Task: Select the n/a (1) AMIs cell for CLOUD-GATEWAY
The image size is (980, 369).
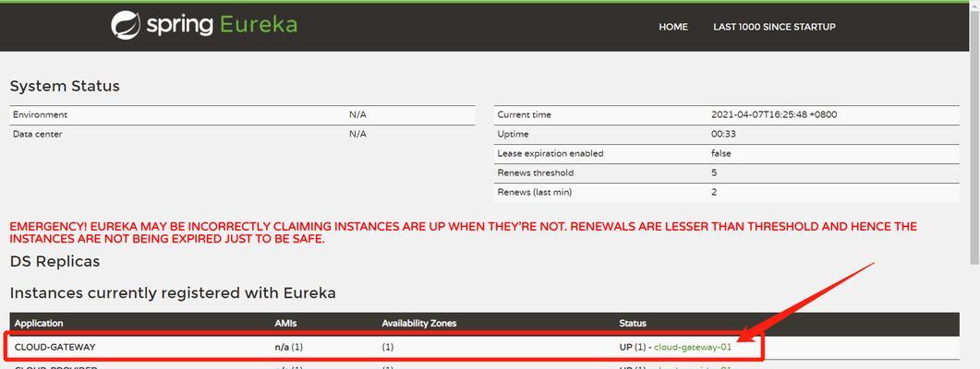Action: tap(289, 347)
